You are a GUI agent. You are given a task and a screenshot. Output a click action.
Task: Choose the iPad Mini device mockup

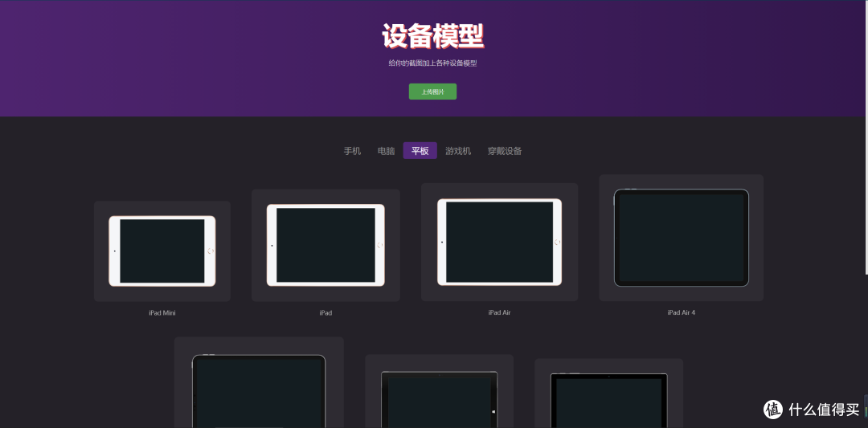click(162, 251)
